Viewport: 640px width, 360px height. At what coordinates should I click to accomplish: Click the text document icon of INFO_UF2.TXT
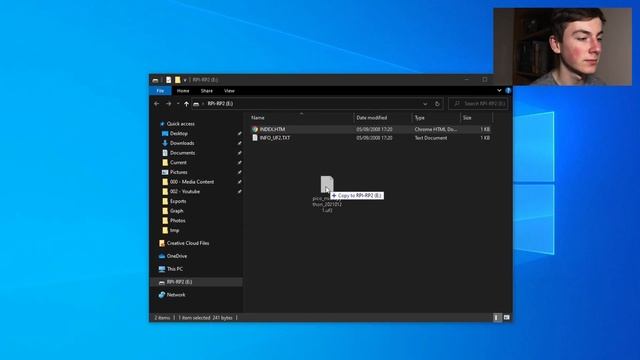pyautogui.click(x=255, y=138)
